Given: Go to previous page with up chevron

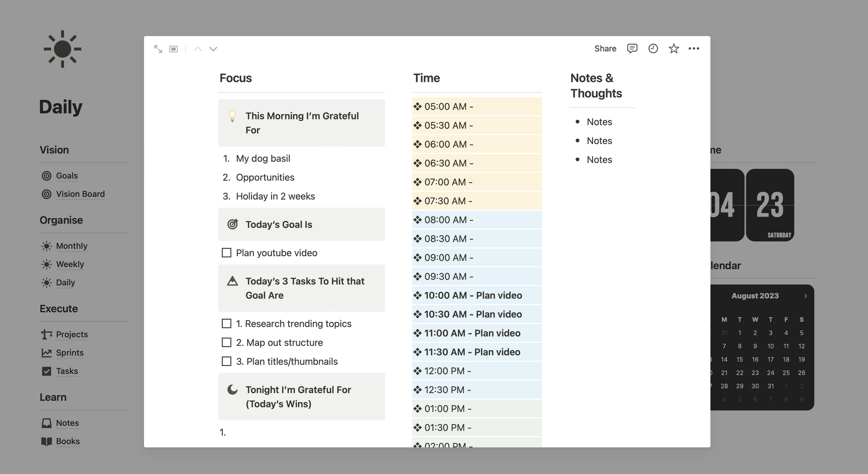Looking at the screenshot, I should coord(198,49).
